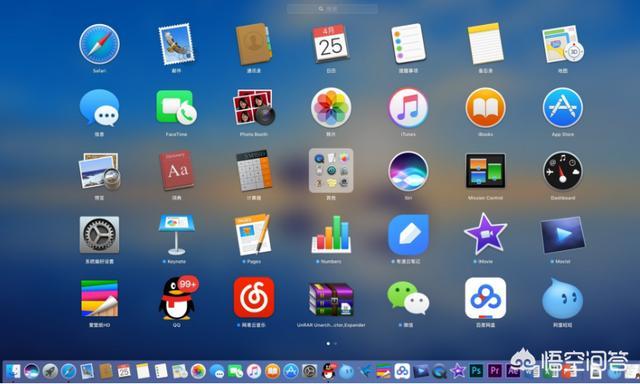Open Messages from the Dock

point(217,371)
